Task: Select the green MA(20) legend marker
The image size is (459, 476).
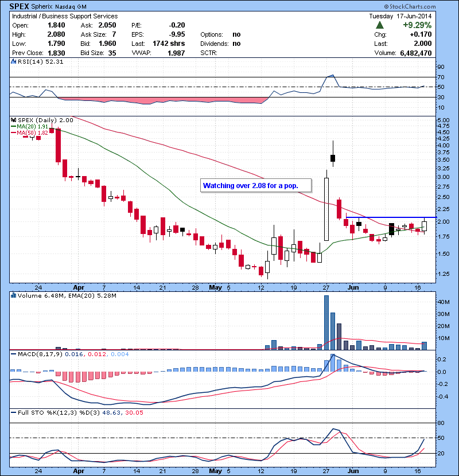Action: [x=13, y=126]
